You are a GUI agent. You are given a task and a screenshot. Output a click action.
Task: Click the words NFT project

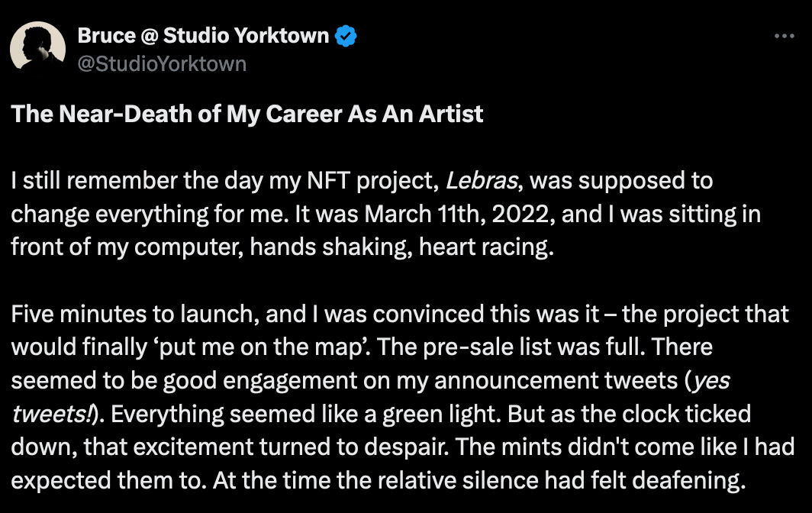(370, 181)
